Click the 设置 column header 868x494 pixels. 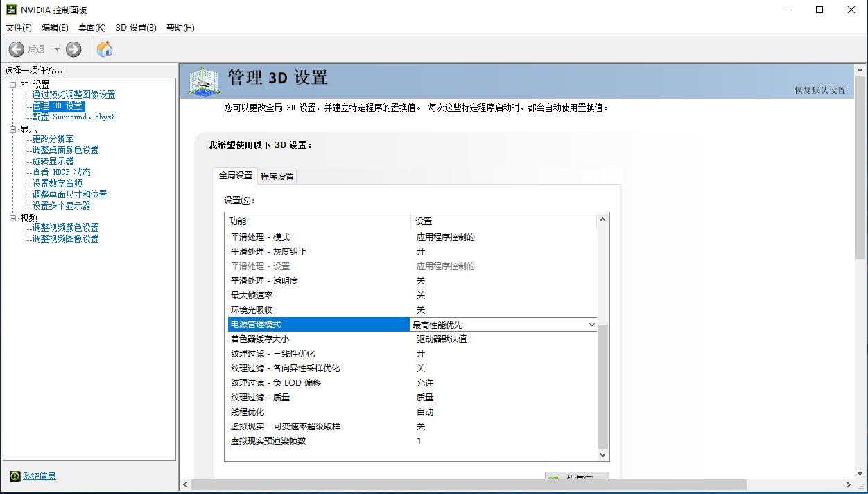pos(504,221)
